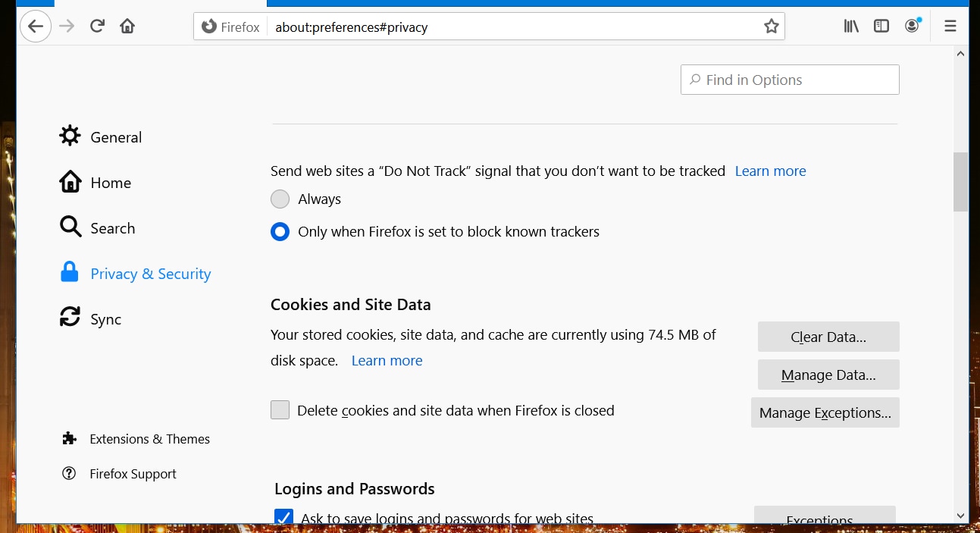Go to the Firefox home page

127,27
